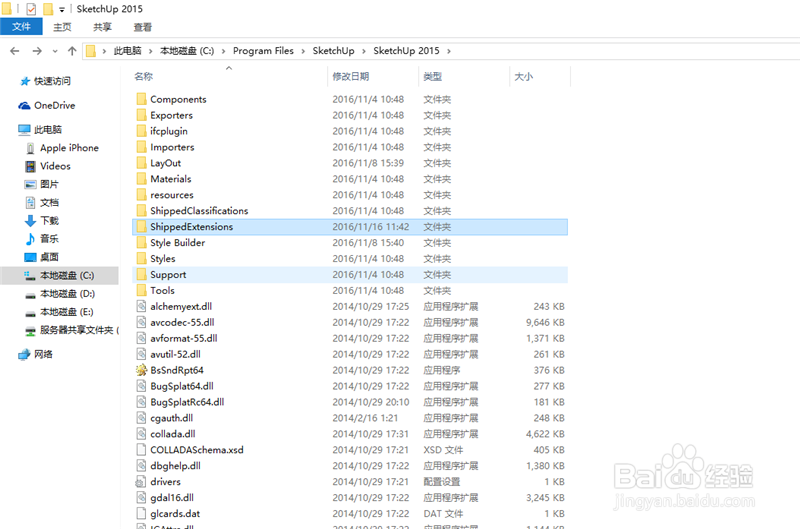Screen dimensions: 800x529
Task: Select the LayOut folder icon
Action: click(x=141, y=163)
